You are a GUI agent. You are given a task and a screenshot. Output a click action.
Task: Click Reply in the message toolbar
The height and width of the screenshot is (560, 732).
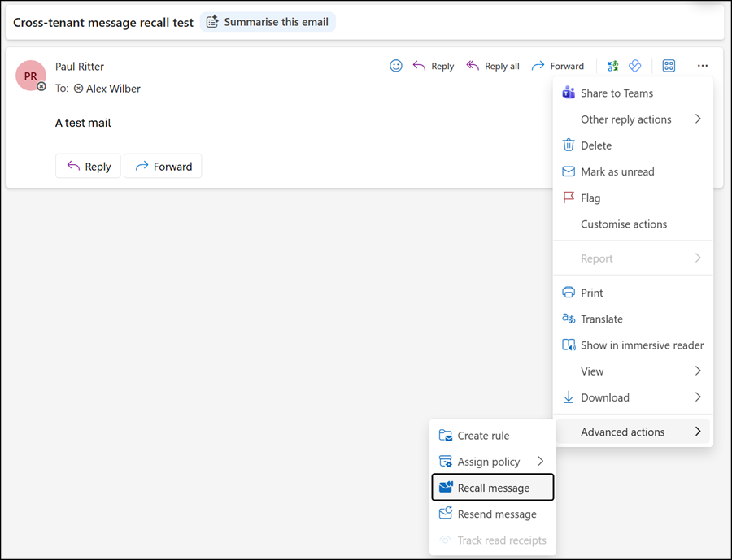pyautogui.click(x=434, y=67)
